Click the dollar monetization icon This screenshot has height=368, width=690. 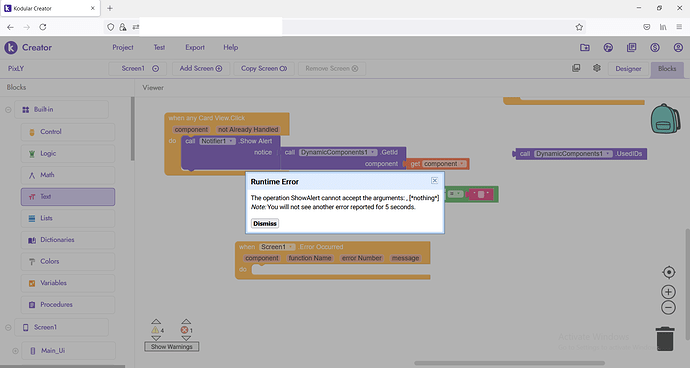[655, 48]
